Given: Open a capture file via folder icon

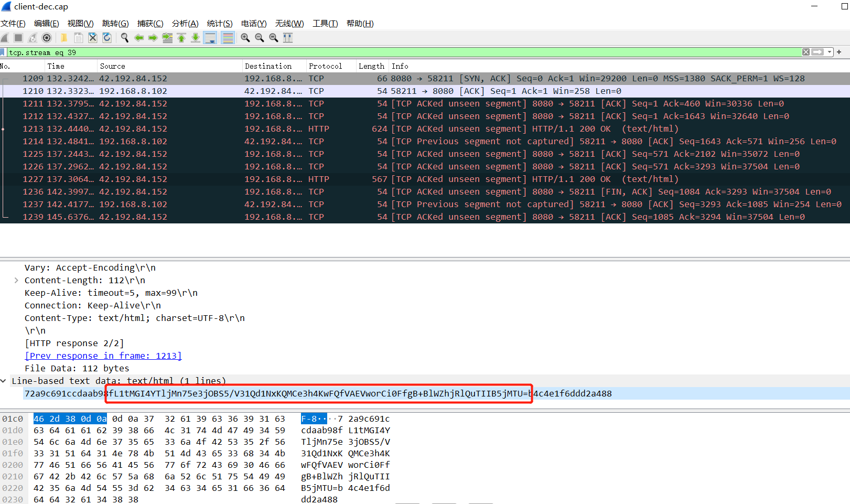Looking at the screenshot, I should point(64,38).
